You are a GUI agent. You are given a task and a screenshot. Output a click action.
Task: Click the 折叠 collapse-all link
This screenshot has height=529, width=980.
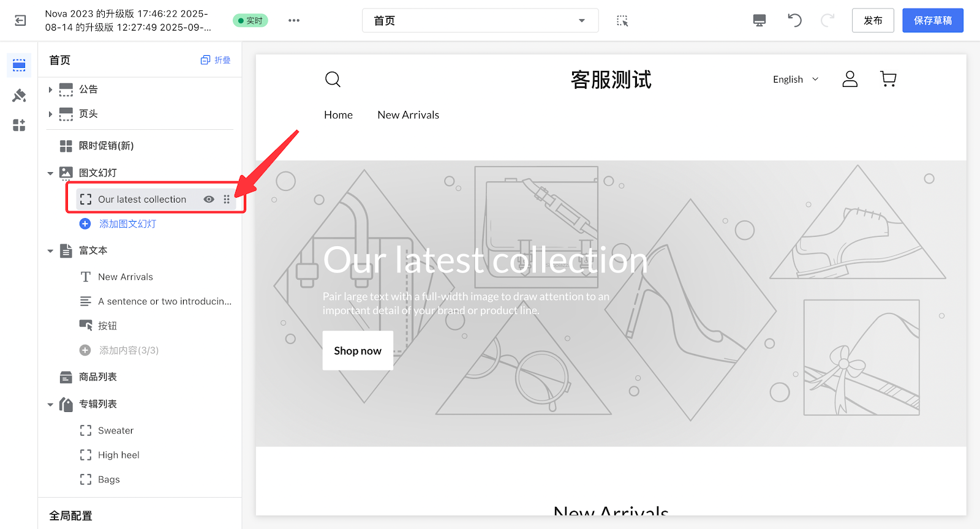[x=216, y=60]
